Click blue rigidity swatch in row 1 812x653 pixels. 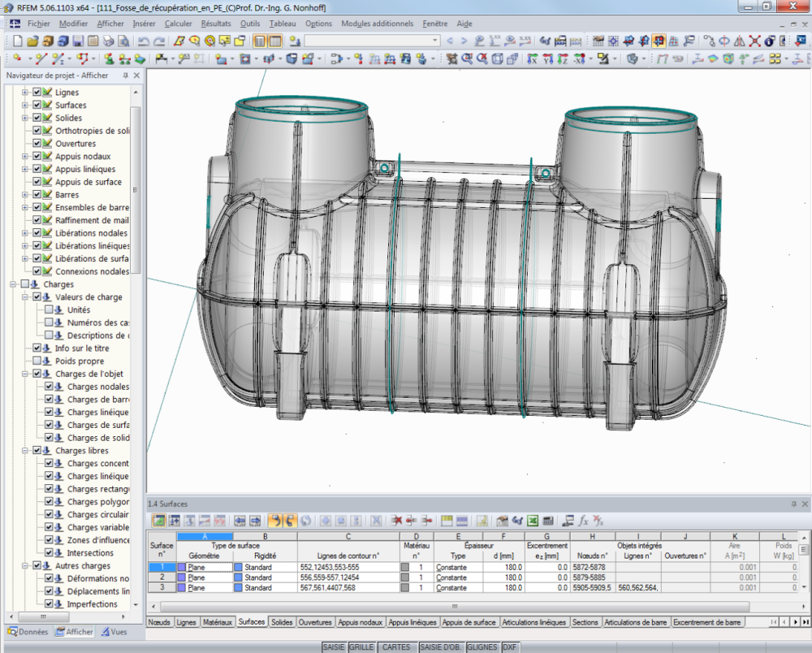pos(238,568)
